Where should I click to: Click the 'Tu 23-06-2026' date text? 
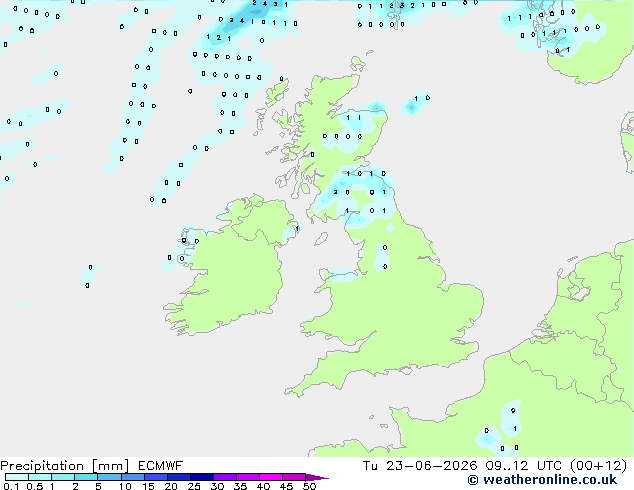(420, 466)
